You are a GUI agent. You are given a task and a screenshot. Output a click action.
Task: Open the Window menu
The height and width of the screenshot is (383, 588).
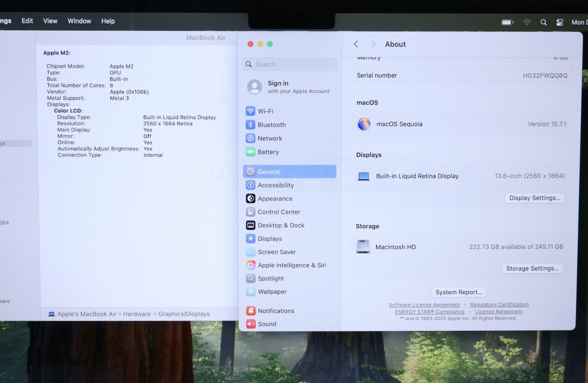79,21
